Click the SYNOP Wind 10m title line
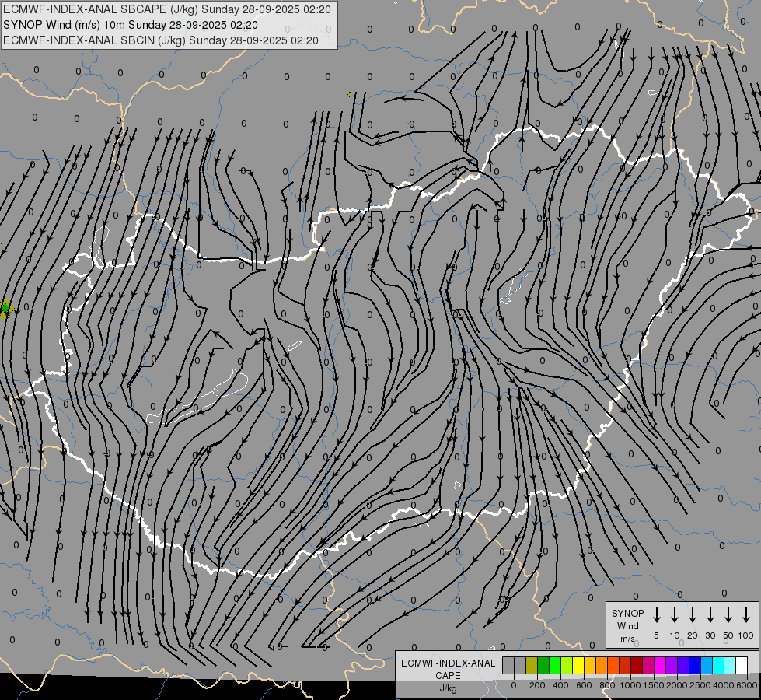 131,25
